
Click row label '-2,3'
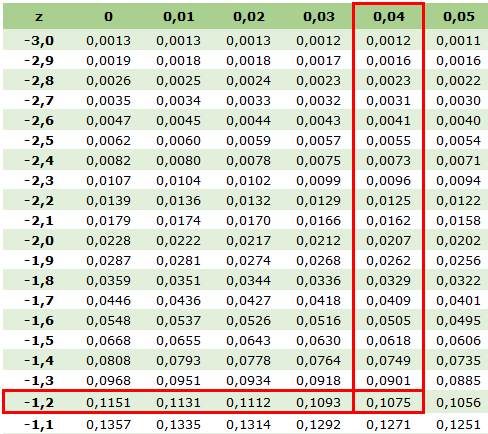coord(39,181)
